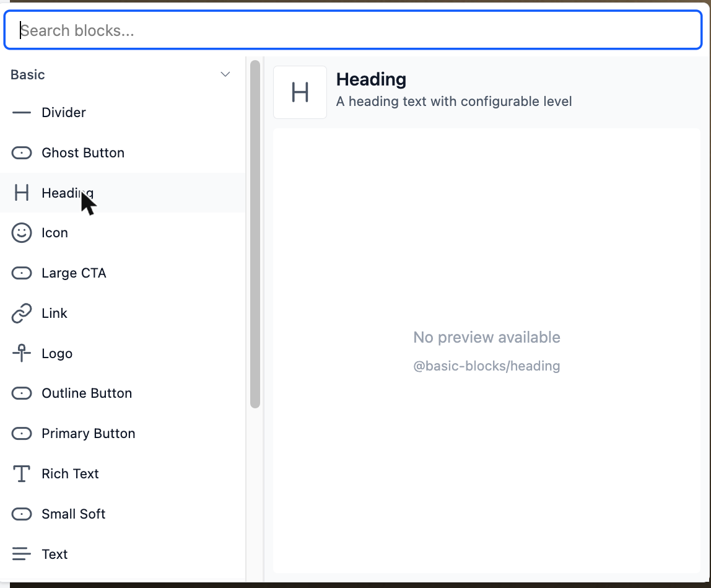Pick the Small Soft block entry
This screenshot has height=588, width=711.
click(x=123, y=514)
